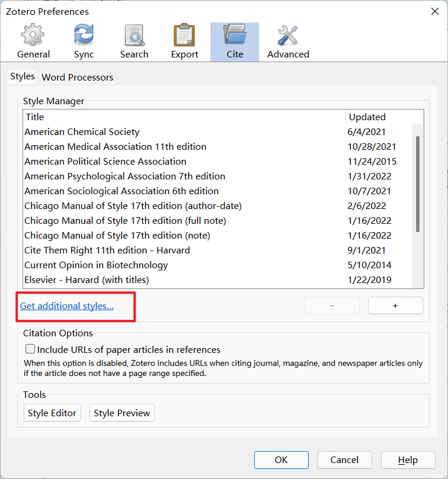This screenshot has height=479, width=448.
Task: Switch to the Word Processors tab
Action: point(78,78)
